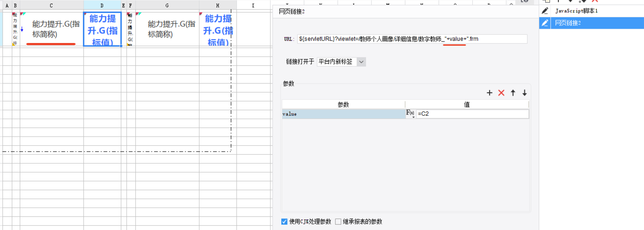Select blue cell D 能力提升.G(指标值)
Screen dimensions: 644x230
point(102,29)
